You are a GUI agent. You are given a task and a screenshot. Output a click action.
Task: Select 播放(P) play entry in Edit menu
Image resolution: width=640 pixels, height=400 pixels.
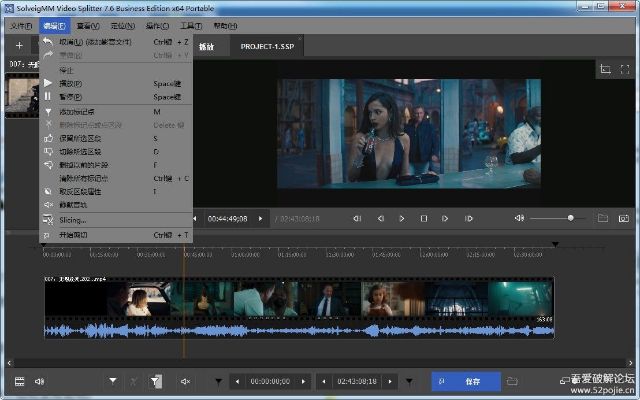point(116,84)
